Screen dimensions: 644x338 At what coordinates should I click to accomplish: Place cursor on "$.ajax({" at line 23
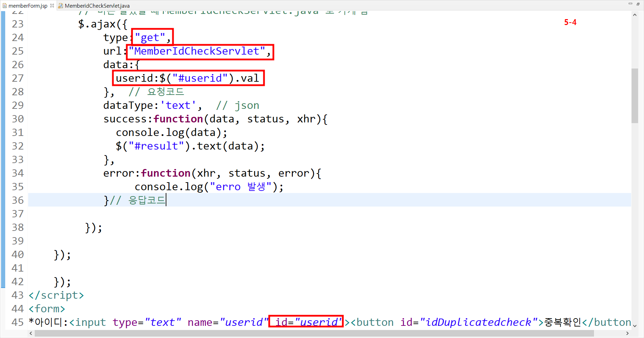tap(103, 24)
